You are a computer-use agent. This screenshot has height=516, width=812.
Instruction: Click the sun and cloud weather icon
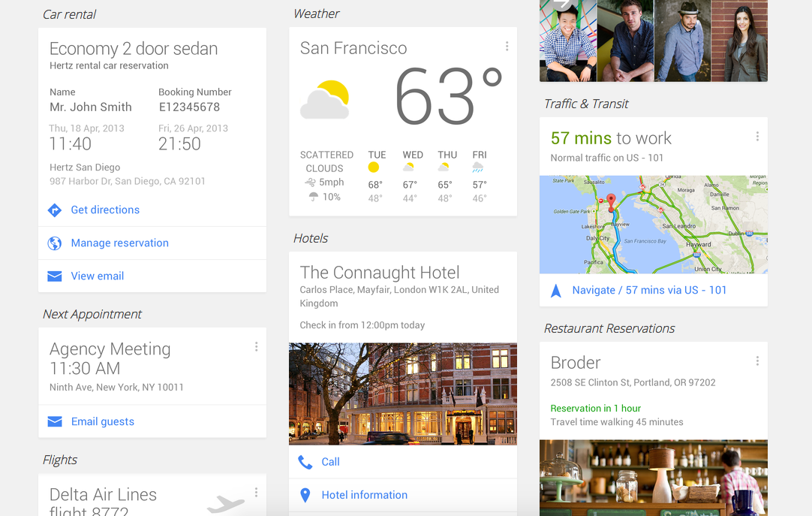point(326,99)
